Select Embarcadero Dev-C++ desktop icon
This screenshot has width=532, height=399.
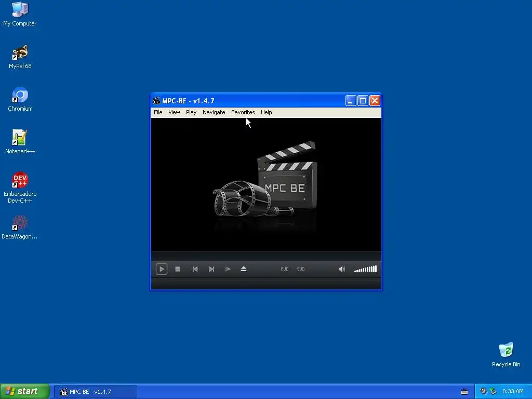point(20,188)
